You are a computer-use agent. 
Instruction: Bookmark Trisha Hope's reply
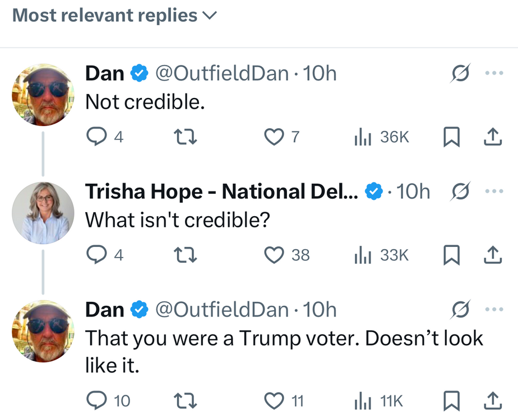[450, 255]
